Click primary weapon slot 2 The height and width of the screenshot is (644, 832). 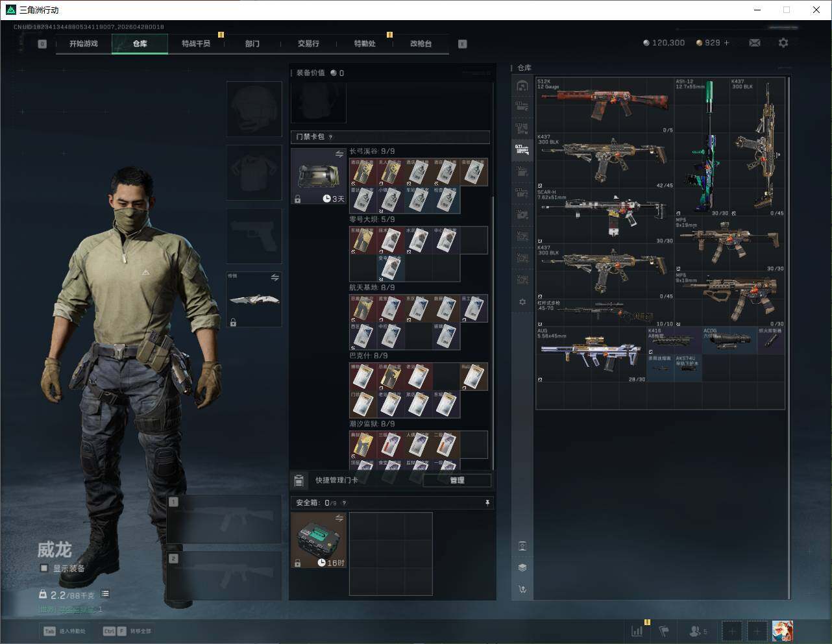pos(224,575)
